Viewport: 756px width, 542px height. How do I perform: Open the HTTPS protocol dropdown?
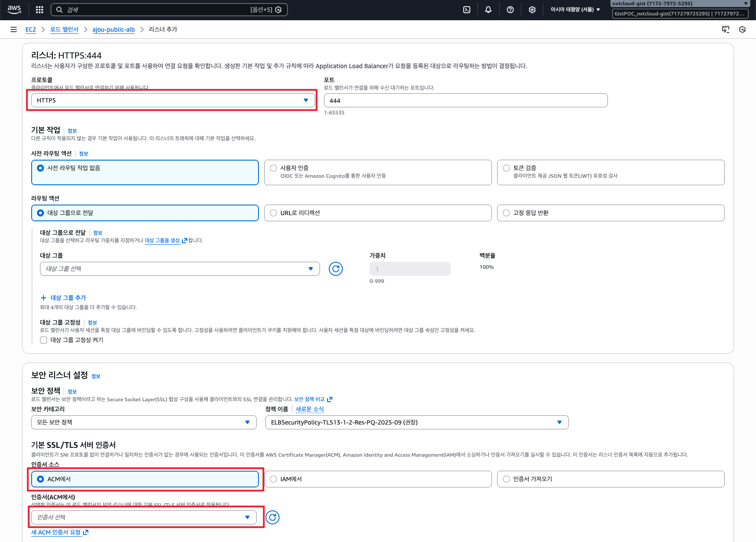click(x=173, y=100)
